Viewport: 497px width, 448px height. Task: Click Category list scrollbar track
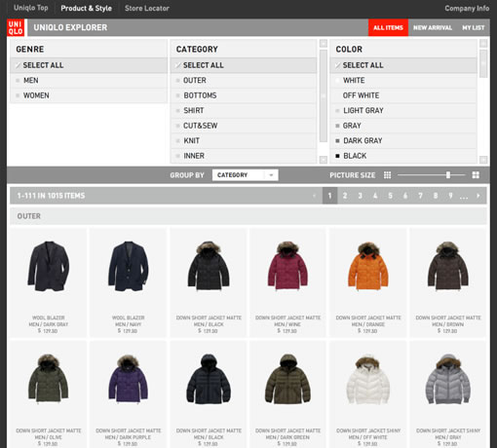tap(324, 95)
